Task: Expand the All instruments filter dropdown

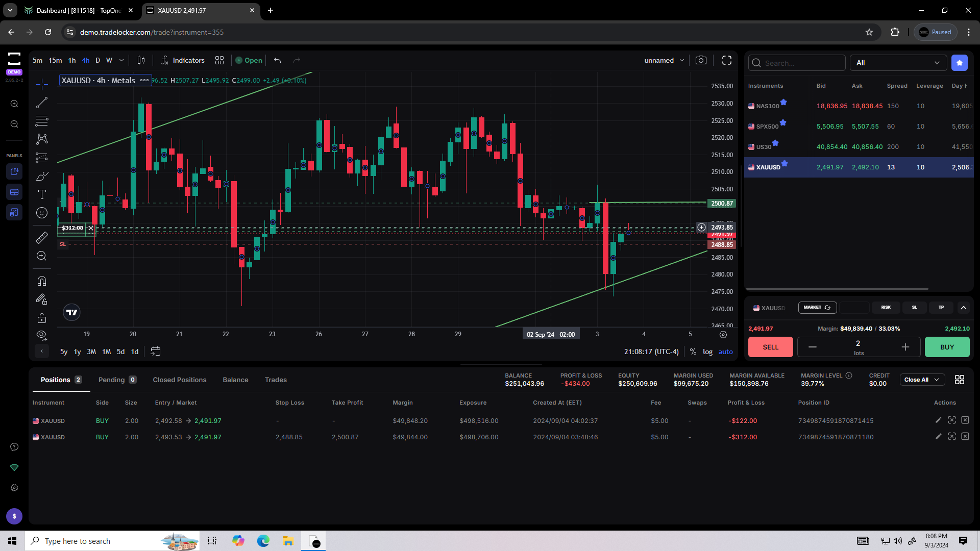Action: point(898,63)
